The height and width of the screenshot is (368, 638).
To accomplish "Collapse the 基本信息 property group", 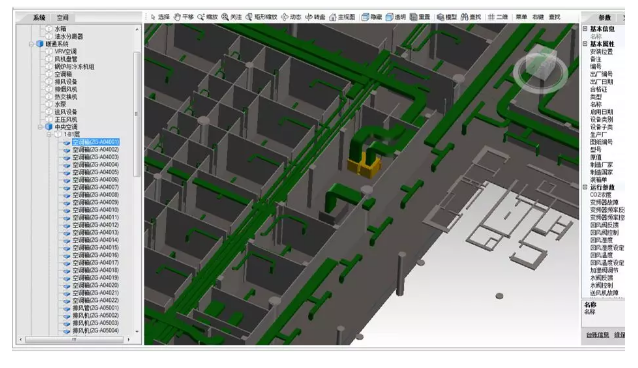I will click(585, 29).
